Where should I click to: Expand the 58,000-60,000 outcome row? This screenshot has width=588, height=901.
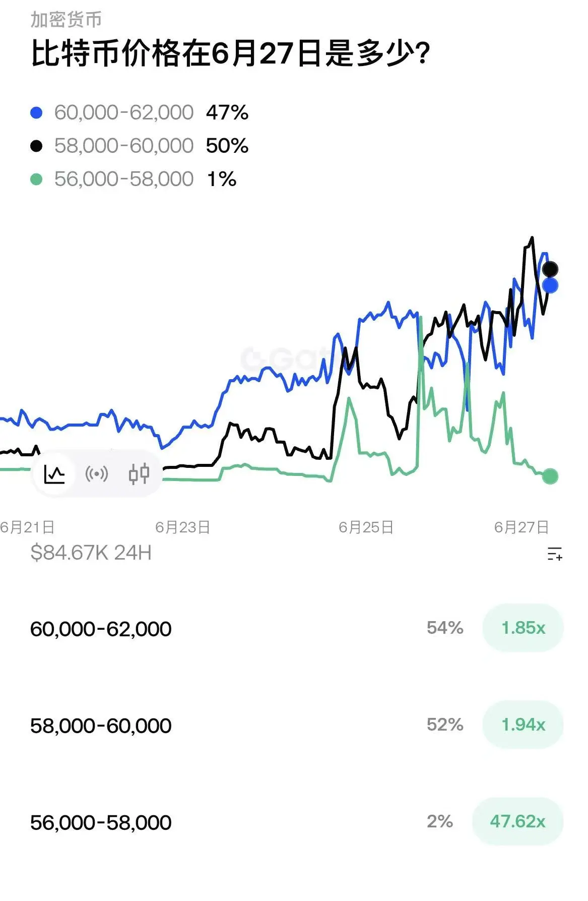click(x=294, y=725)
